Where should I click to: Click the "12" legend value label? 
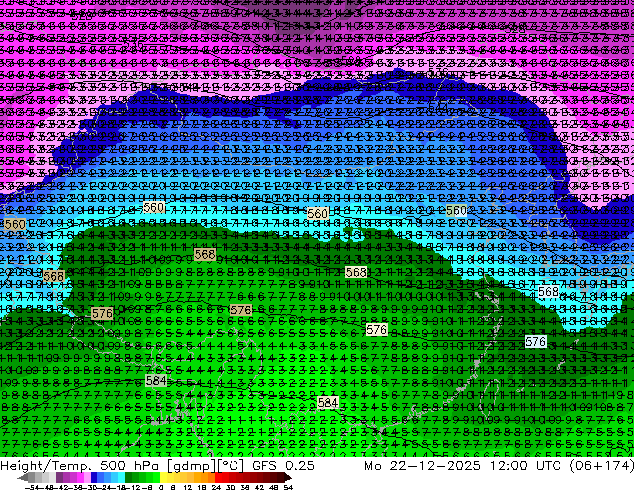(187, 487)
